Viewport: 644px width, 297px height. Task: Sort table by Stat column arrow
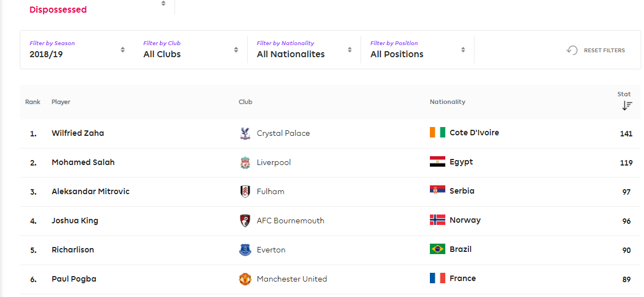tap(626, 106)
